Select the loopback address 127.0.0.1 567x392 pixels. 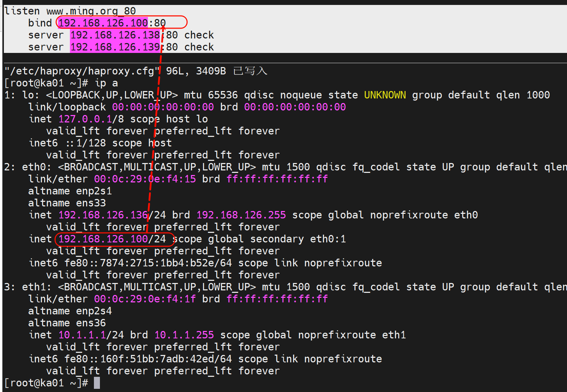click(85, 119)
